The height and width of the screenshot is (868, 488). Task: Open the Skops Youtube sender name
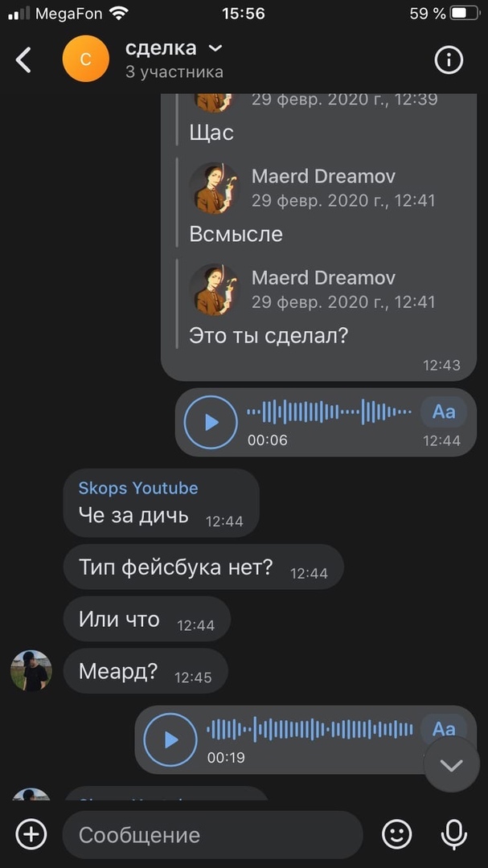138,488
